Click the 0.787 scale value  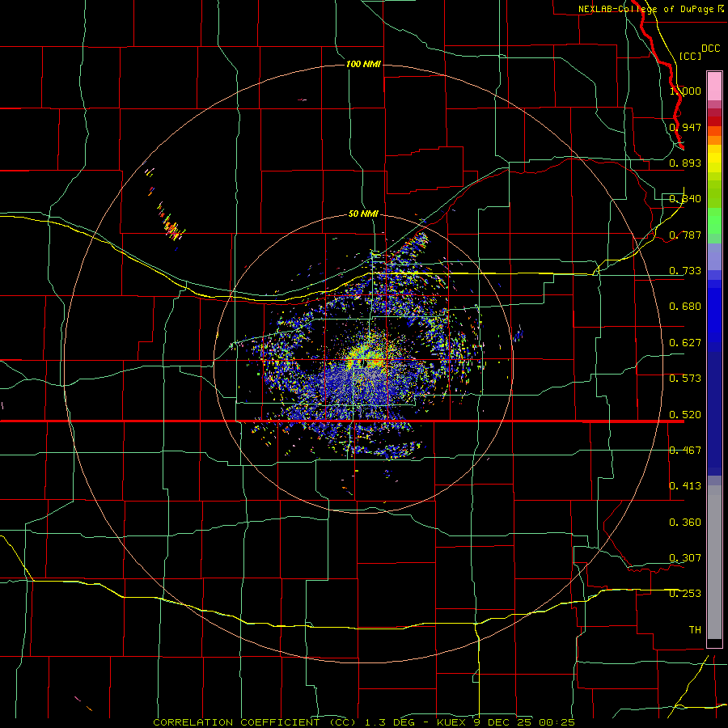pos(685,235)
